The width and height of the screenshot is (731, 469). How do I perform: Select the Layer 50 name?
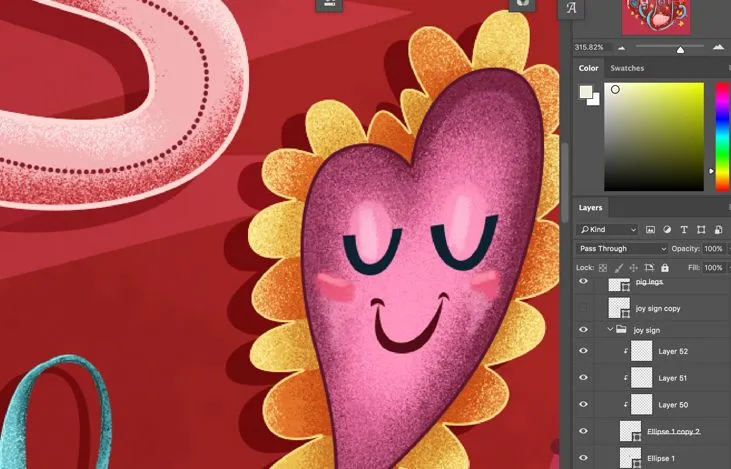pos(673,405)
